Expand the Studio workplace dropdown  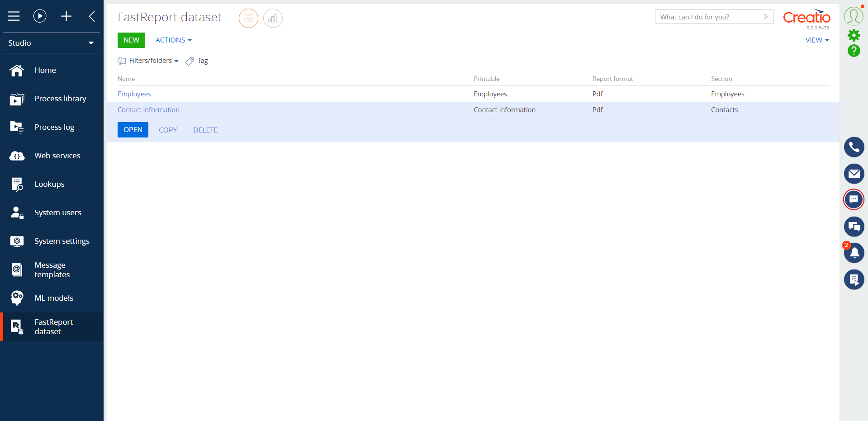click(x=52, y=43)
